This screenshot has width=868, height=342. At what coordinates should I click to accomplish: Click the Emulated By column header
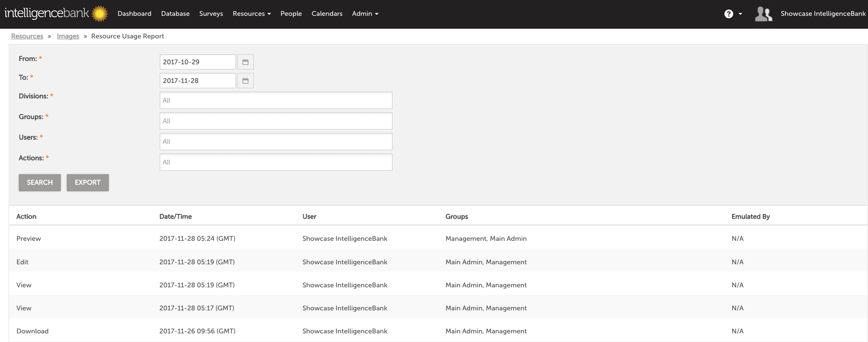point(750,216)
